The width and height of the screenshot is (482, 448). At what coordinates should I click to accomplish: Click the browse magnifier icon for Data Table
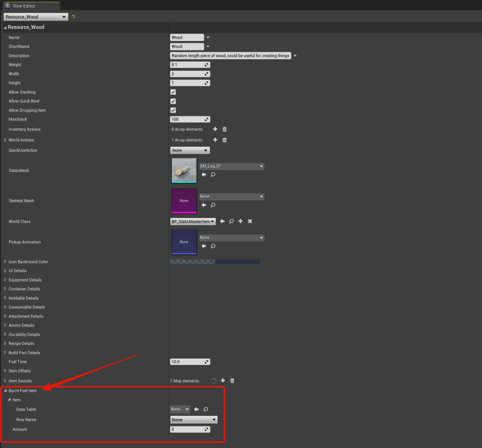(206, 409)
